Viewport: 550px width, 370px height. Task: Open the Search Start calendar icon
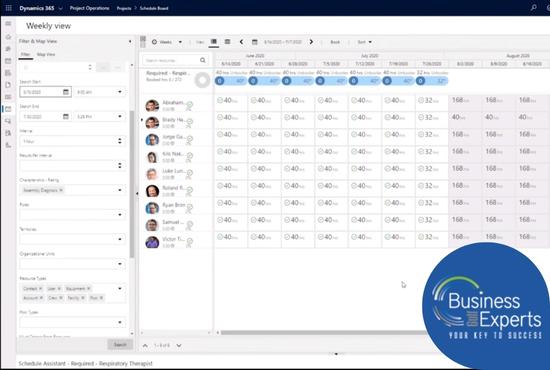66,92
